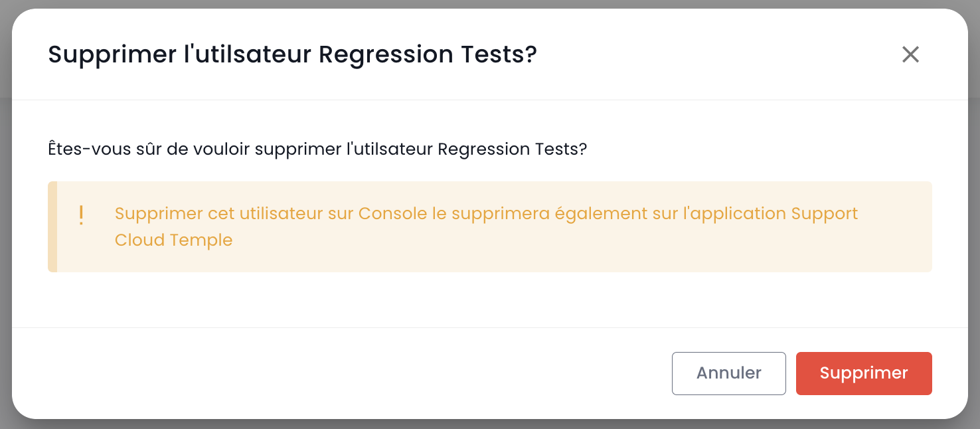Click the warning banner's dark orange left bar

coord(52,226)
